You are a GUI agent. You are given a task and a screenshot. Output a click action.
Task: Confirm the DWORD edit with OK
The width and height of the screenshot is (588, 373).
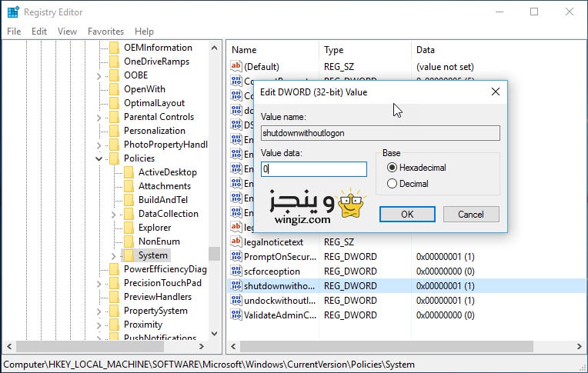(x=407, y=214)
